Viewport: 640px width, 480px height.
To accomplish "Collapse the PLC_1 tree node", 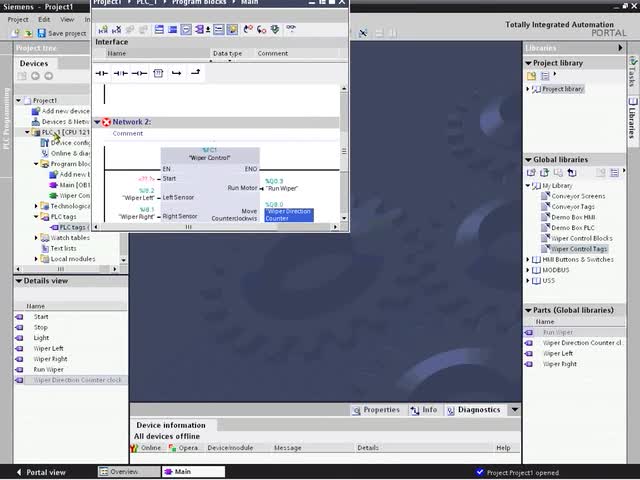I will [27, 132].
